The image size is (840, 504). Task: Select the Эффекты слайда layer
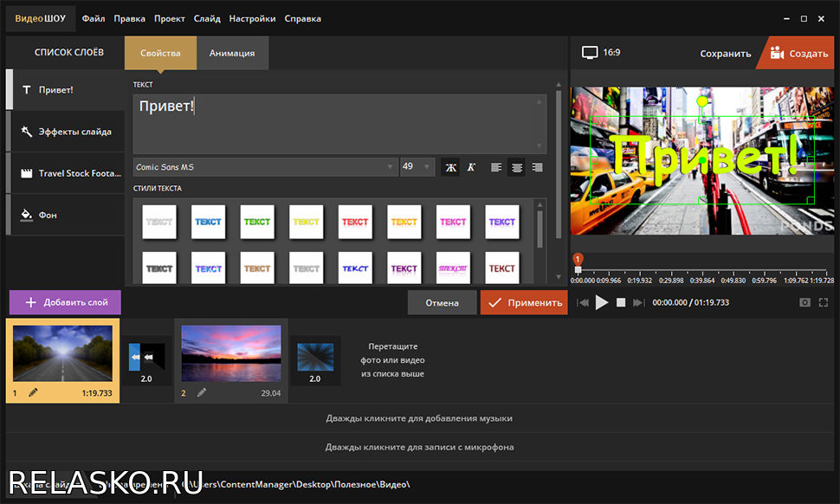[x=67, y=132]
